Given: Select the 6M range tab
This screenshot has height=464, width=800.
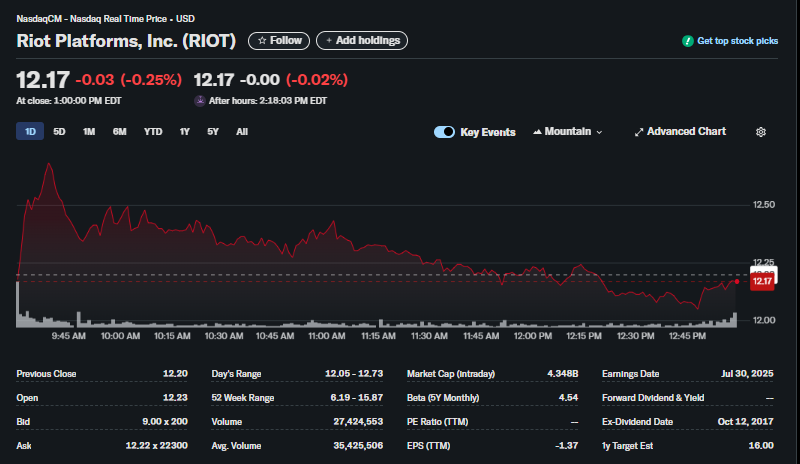Looking at the screenshot, I should pyautogui.click(x=119, y=132).
